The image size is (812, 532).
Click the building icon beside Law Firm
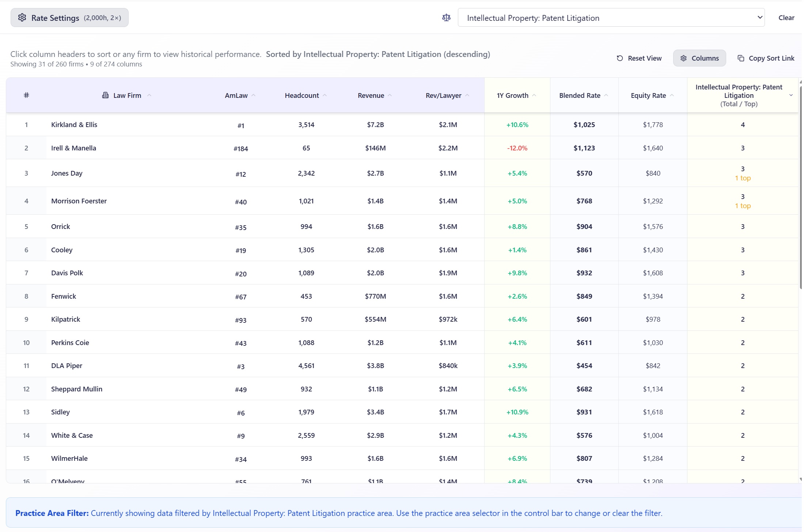point(105,95)
